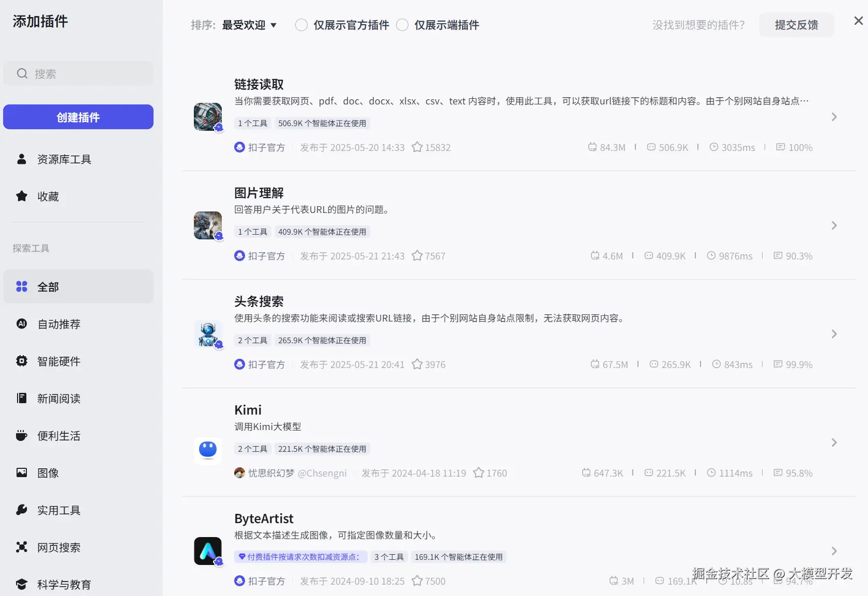Open the 资源库工具 menu item
This screenshot has height=596, width=868.
78,159
